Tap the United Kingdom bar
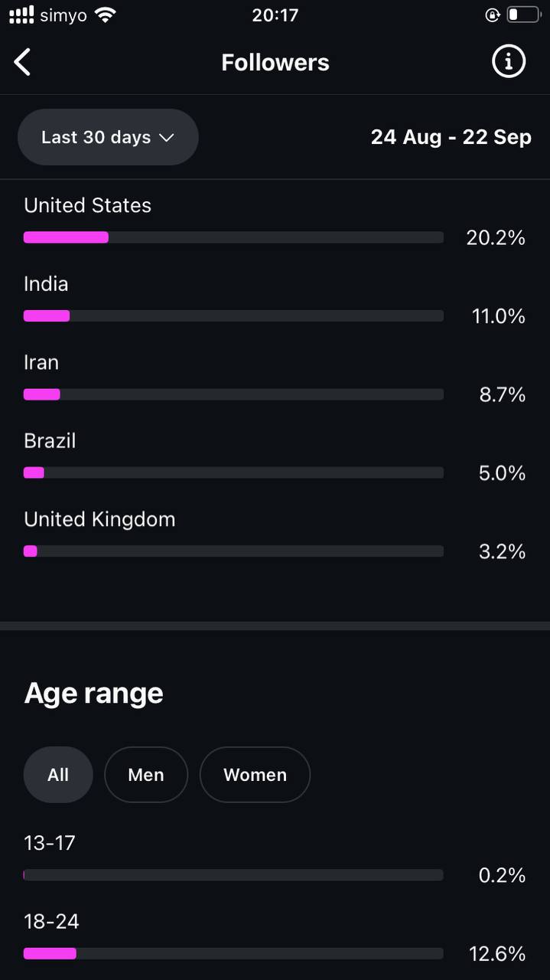 [x=233, y=551]
